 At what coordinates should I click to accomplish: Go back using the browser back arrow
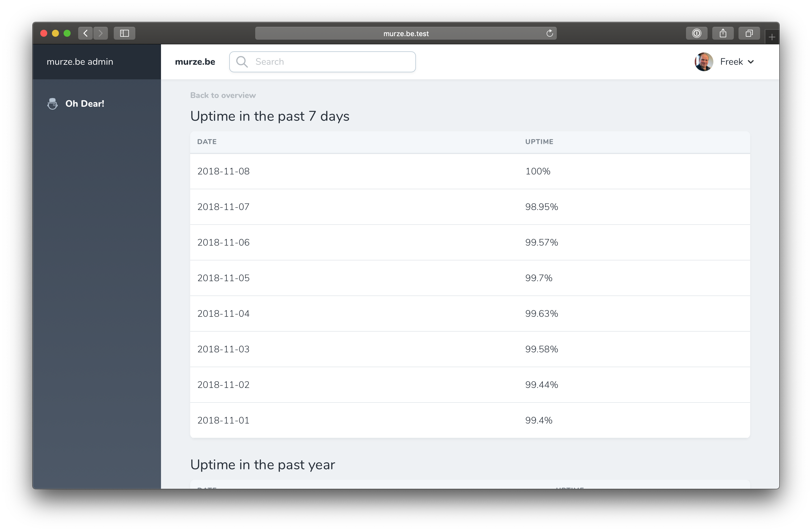click(85, 33)
